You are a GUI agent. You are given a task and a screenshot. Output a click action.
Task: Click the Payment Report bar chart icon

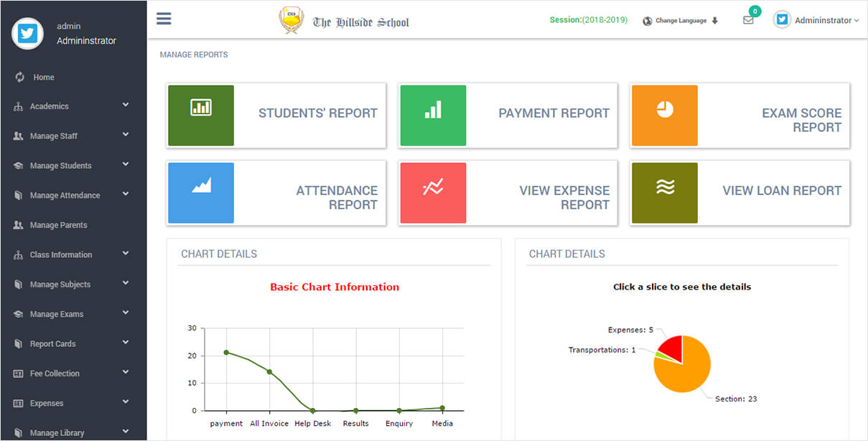click(x=433, y=115)
